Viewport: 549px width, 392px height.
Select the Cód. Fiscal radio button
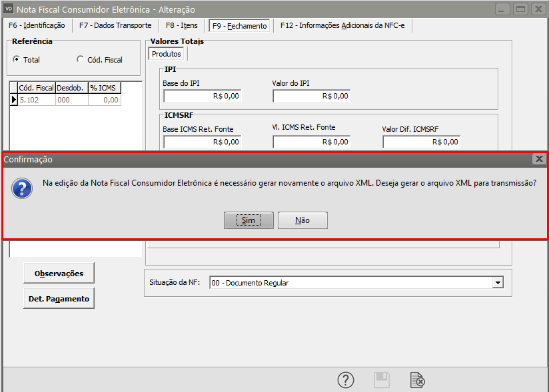(81, 59)
